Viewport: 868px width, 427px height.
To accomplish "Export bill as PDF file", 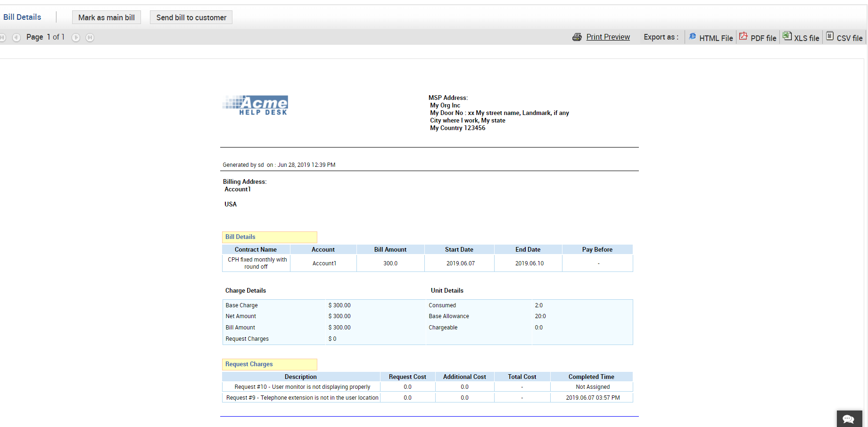I will click(x=763, y=38).
